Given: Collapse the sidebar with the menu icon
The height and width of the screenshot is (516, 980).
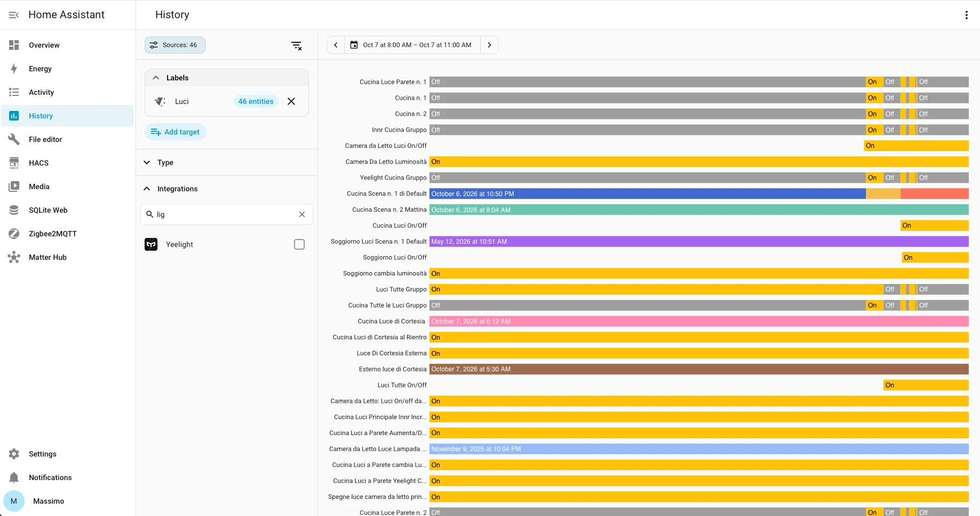Looking at the screenshot, I should pos(14,15).
